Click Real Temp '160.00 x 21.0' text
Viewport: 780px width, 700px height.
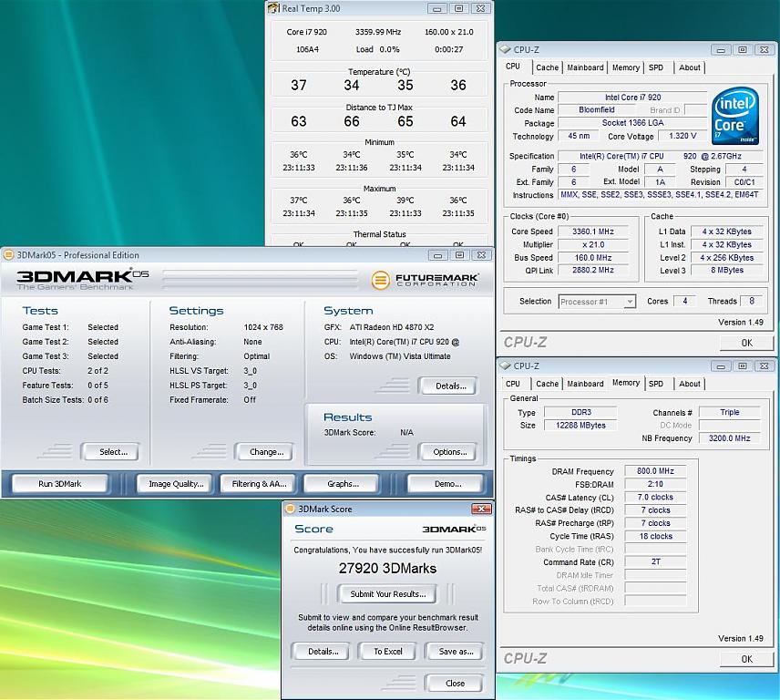tap(448, 32)
